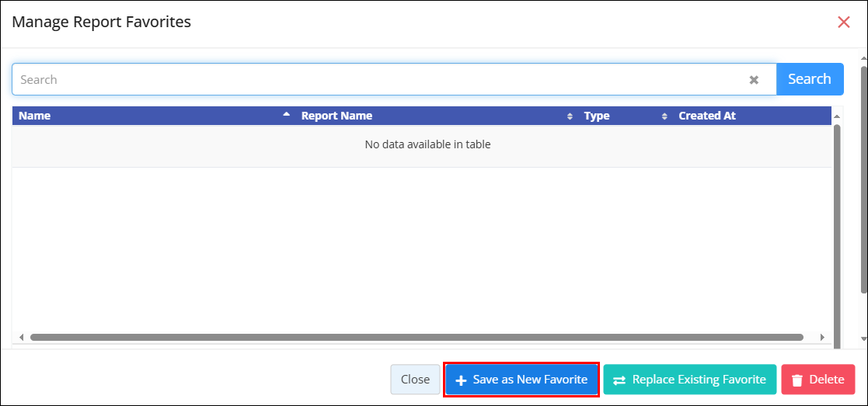Image resolution: width=868 pixels, height=406 pixels.
Task: Clear the search field with the x icon
Action: 754,80
